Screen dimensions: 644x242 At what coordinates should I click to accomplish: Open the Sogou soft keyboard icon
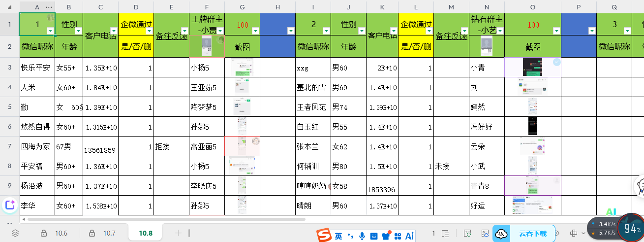[x=373, y=236]
